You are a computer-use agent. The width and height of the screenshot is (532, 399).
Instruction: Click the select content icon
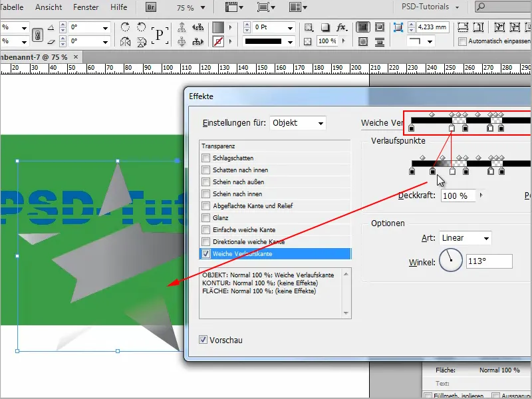point(182,42)
